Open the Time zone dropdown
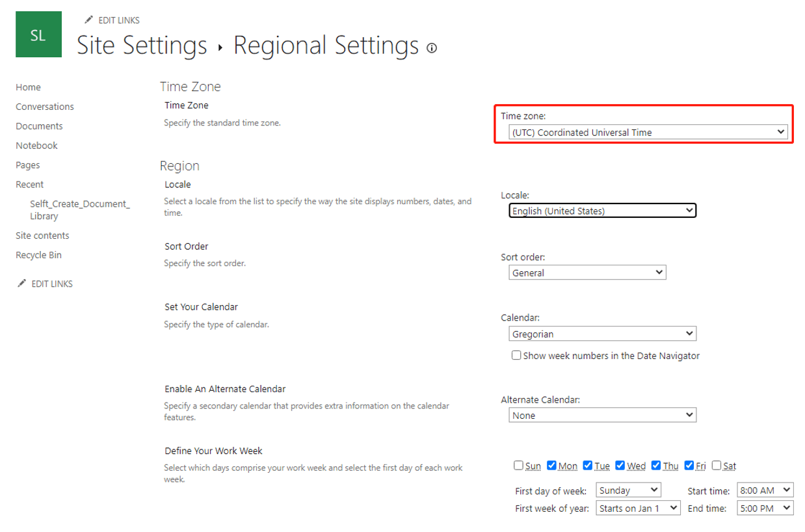805x532 pixels. [648, 132]
